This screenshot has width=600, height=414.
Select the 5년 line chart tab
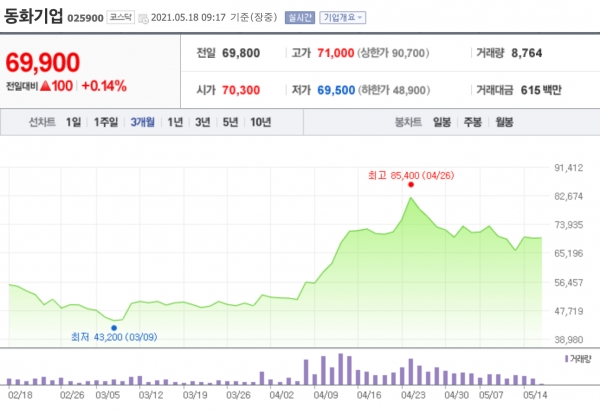[x=230, y=122]
